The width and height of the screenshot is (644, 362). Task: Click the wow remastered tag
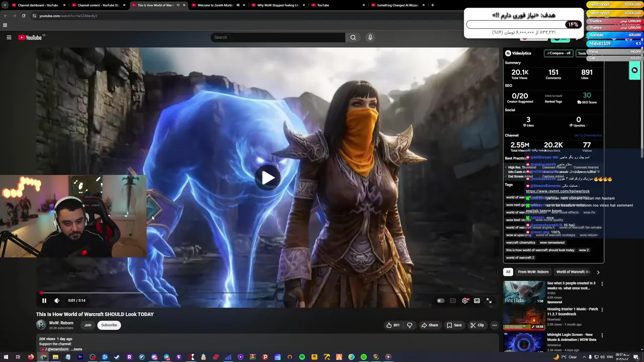pyautogui.click(x=552, y=242)
